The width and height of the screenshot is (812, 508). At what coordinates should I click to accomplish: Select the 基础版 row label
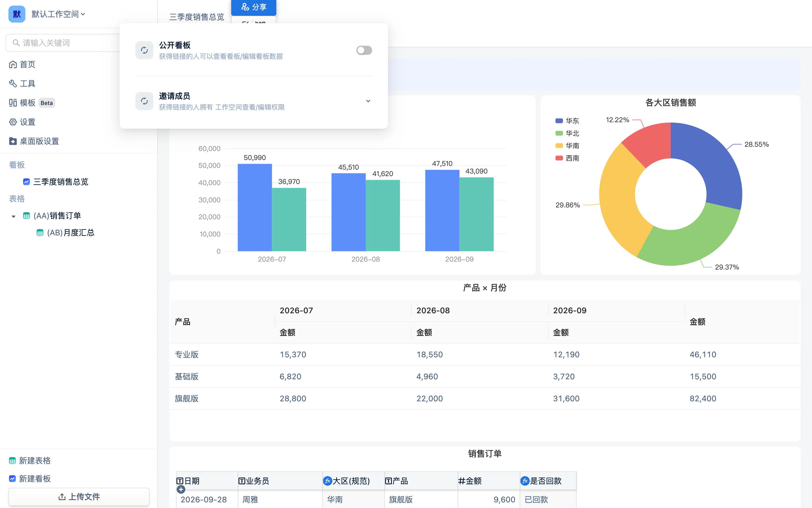tap(187, 376)
